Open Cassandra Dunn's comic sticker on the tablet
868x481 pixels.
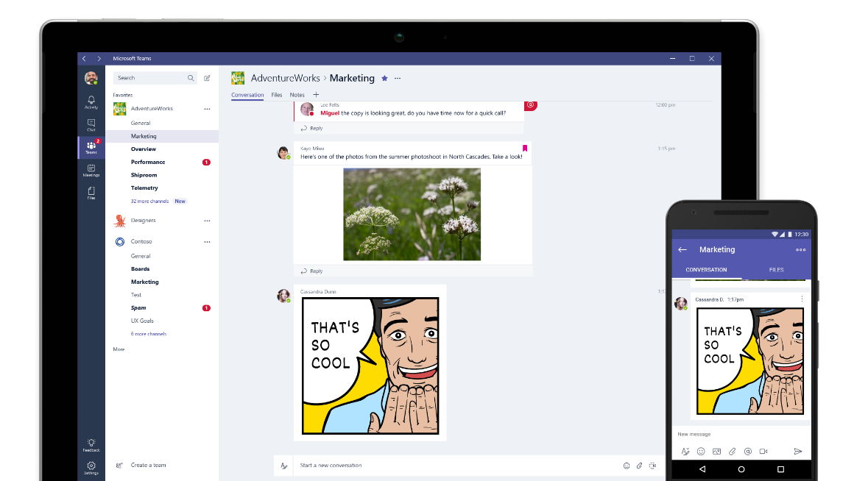point(370,366)
